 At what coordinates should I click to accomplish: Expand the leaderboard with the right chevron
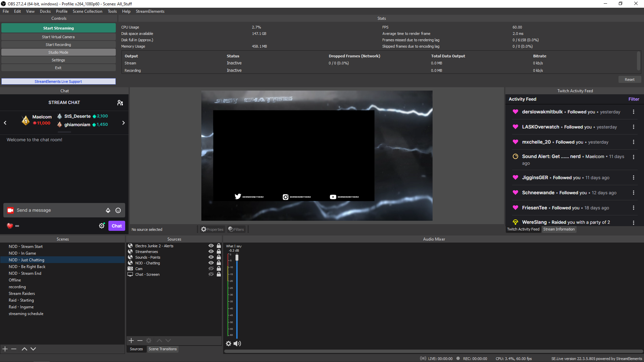click(123, 123)
